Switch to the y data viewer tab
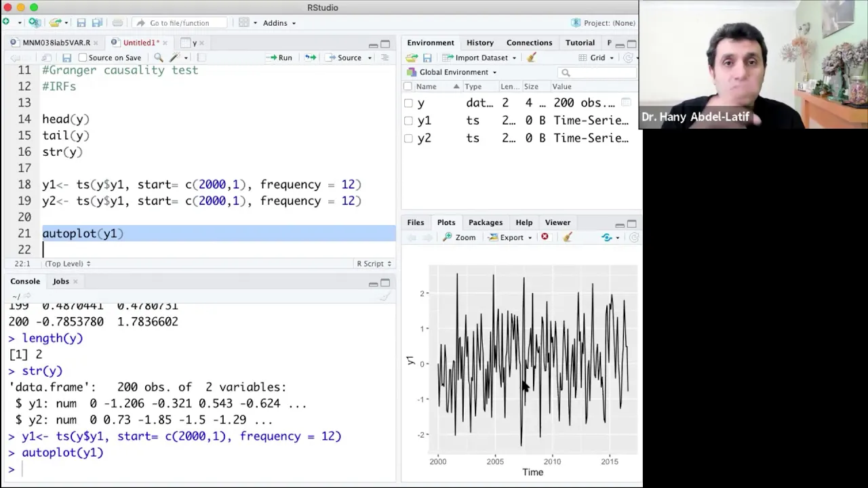 (193, 43)
